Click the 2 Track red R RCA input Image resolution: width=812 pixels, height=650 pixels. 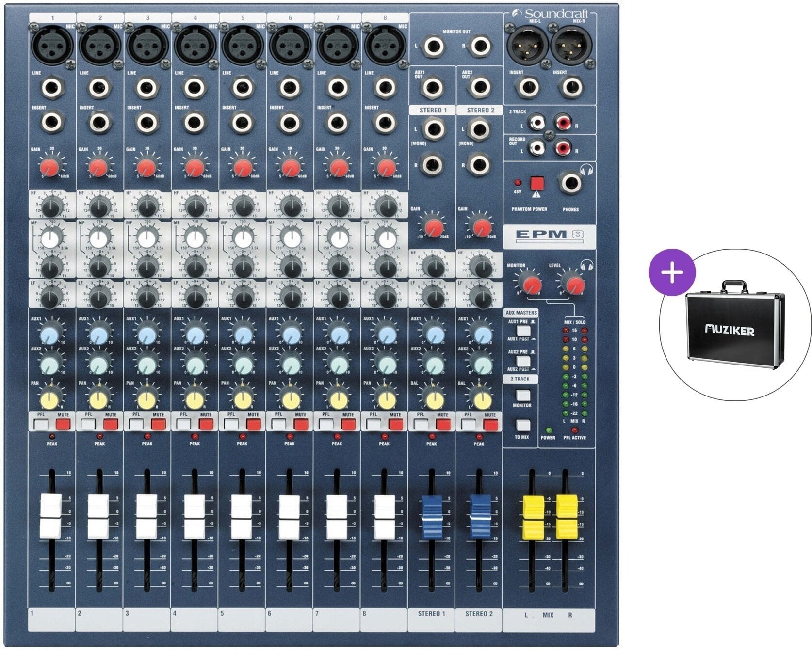coord(563,122)
